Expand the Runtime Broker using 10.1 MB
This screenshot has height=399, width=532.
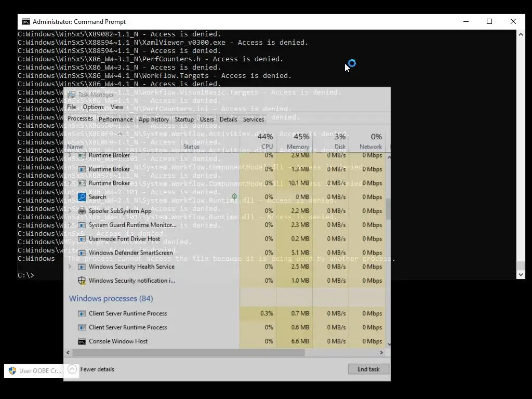70,183
